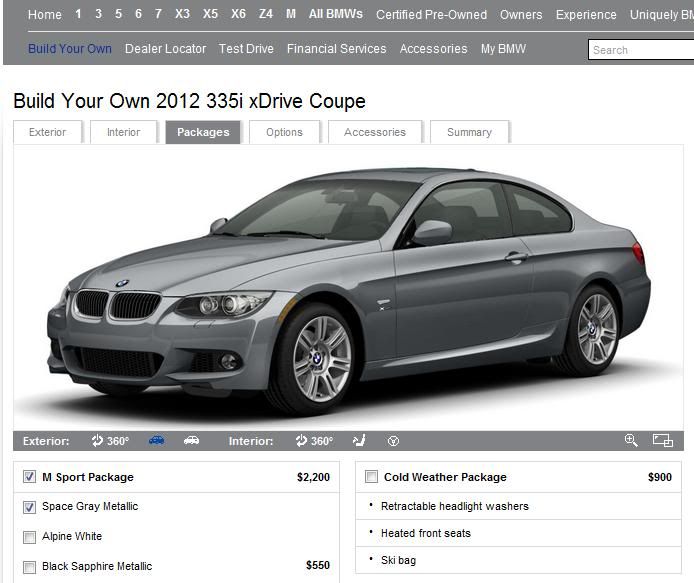Viewport: 694px width, 583px height.
Task: Switch to the Exterior tab
Action: click(x=47, y=132)
